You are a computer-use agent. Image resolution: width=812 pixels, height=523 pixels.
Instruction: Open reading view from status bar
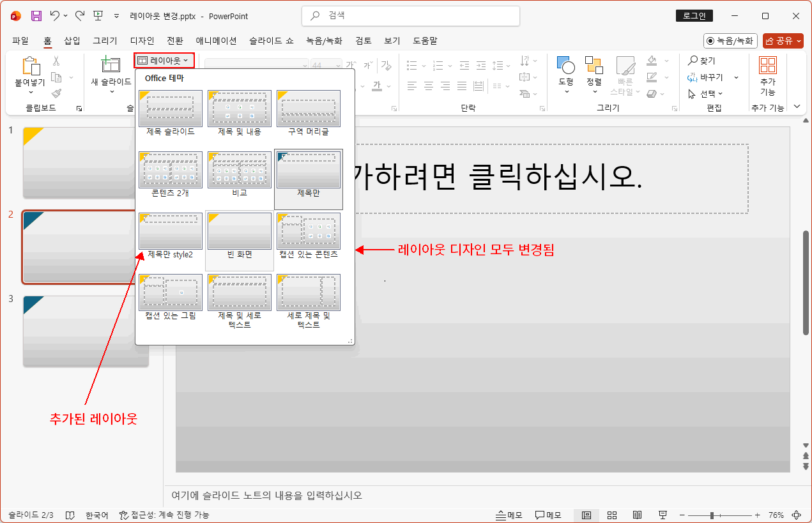click(x=637, y=515)
